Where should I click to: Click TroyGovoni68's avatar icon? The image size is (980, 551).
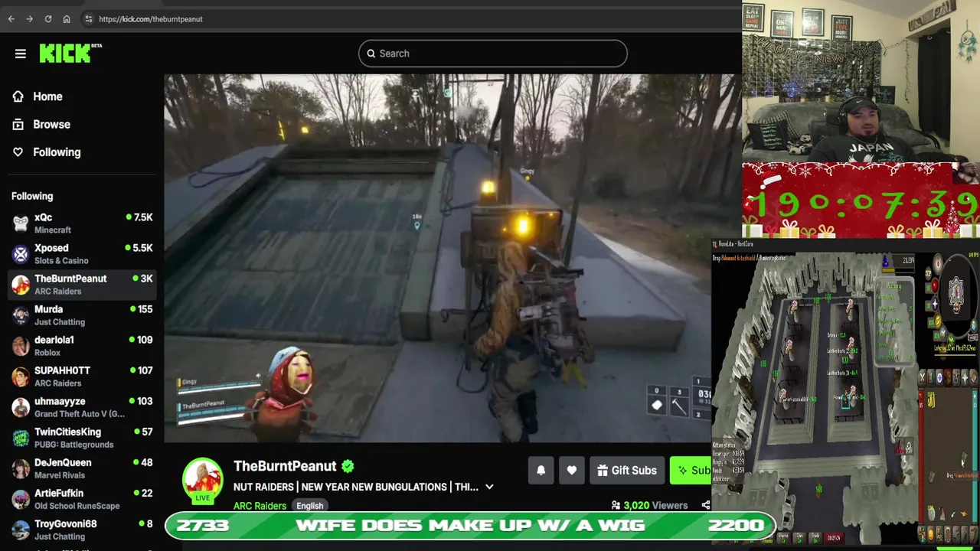click(21, 530)
